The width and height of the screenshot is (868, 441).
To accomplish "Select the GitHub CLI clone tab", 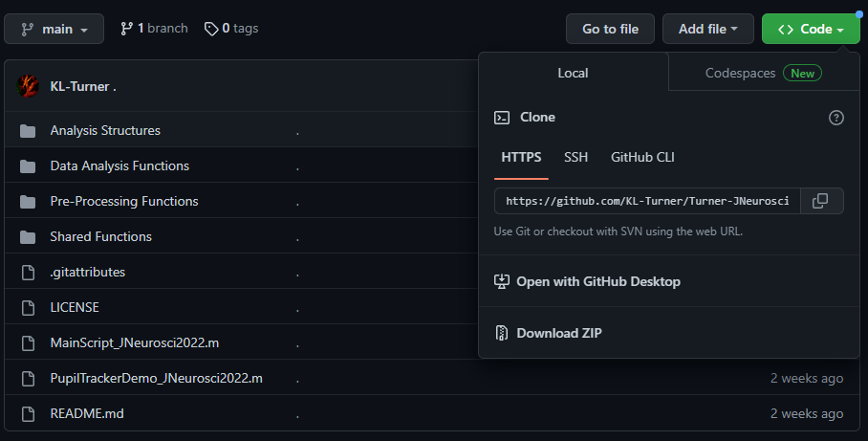I will (642, 157).
